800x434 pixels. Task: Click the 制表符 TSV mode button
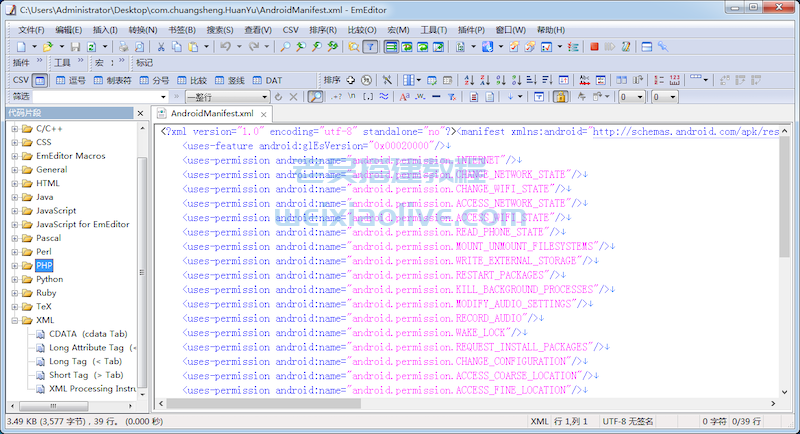click(x=112, y=80)
